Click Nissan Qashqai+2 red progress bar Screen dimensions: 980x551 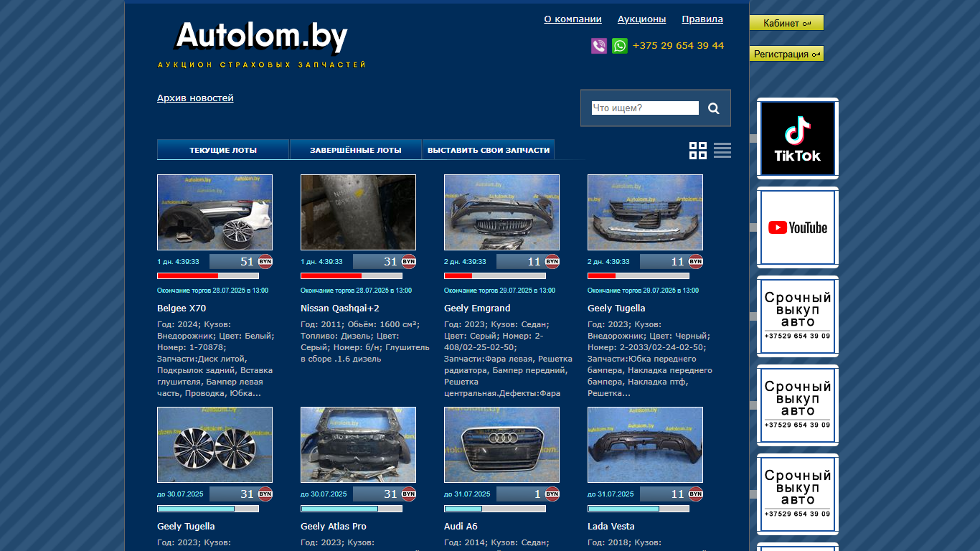352,276
